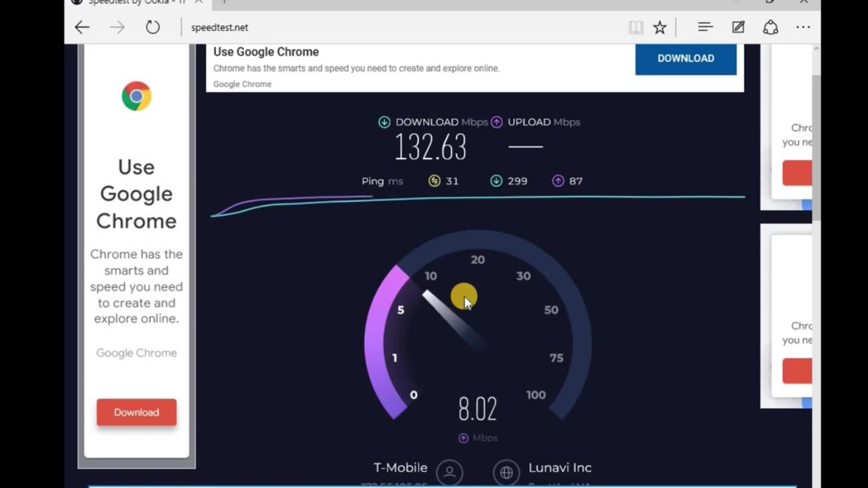
Task: Click the purple upload icon below 8.02
Action: [x=464, y=438]
